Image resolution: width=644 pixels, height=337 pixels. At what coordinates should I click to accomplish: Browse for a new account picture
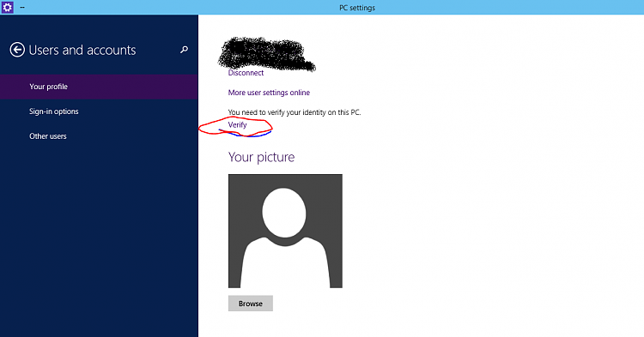coord(251,304)
